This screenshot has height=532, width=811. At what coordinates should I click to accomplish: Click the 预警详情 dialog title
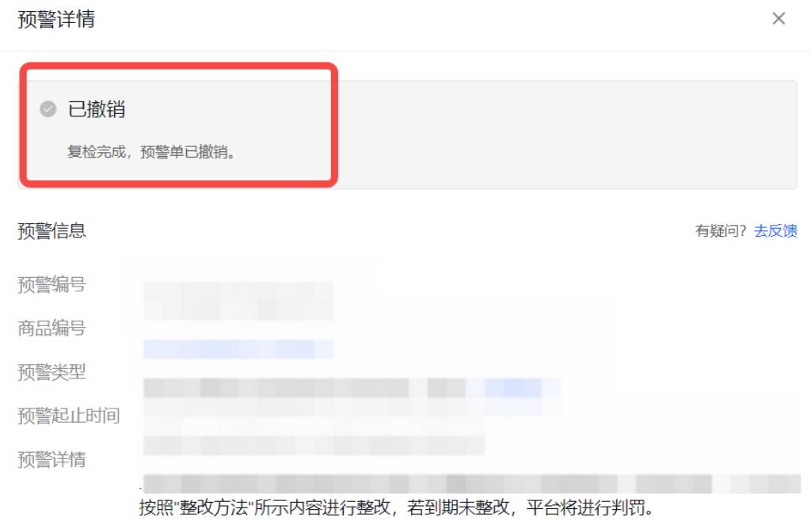[56, 19]
